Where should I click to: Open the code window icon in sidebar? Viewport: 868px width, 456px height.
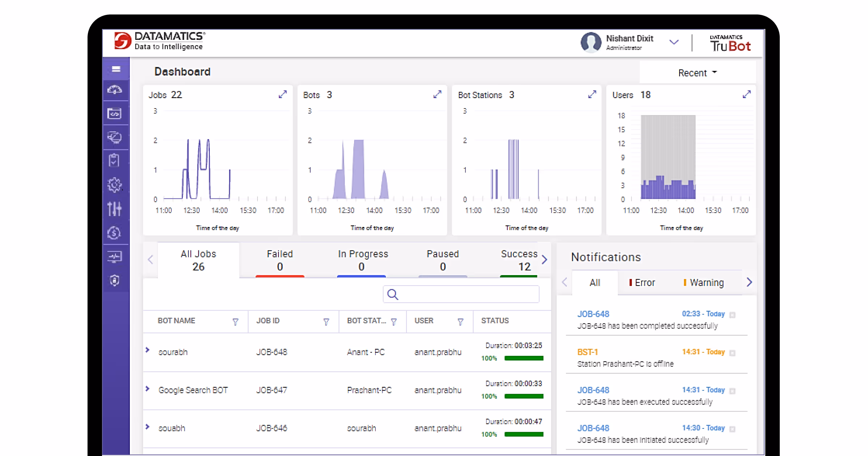(x=114, y=114)
